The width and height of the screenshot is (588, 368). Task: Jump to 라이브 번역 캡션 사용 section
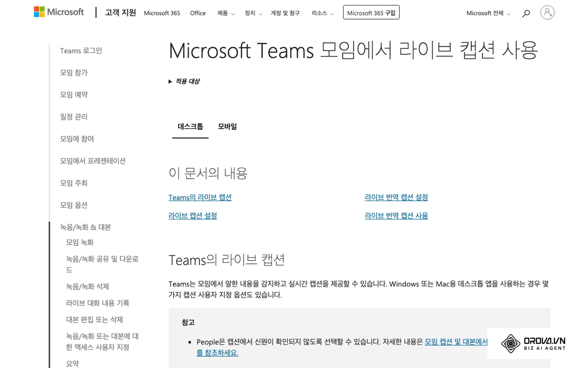396,216
